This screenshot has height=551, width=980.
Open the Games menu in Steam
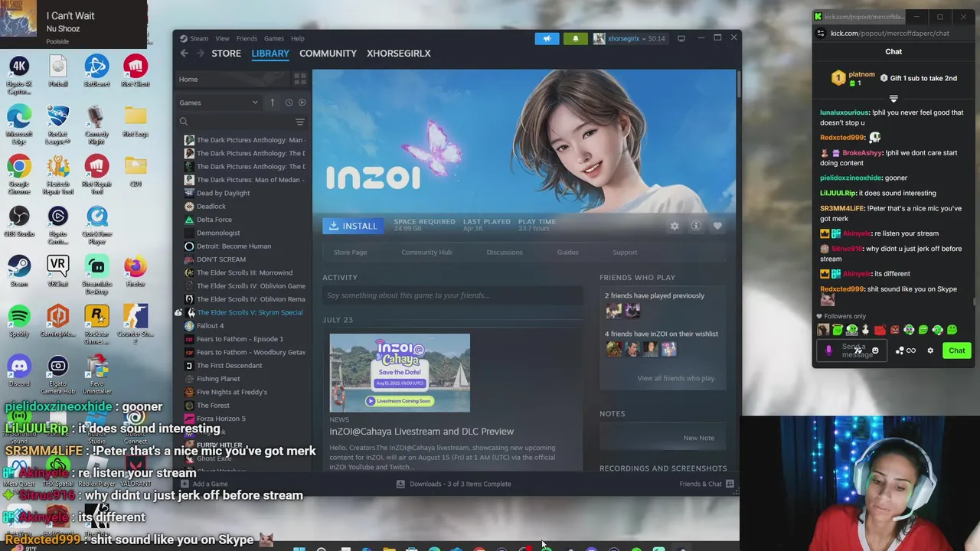pyautogui.click(x=274, y=38)
